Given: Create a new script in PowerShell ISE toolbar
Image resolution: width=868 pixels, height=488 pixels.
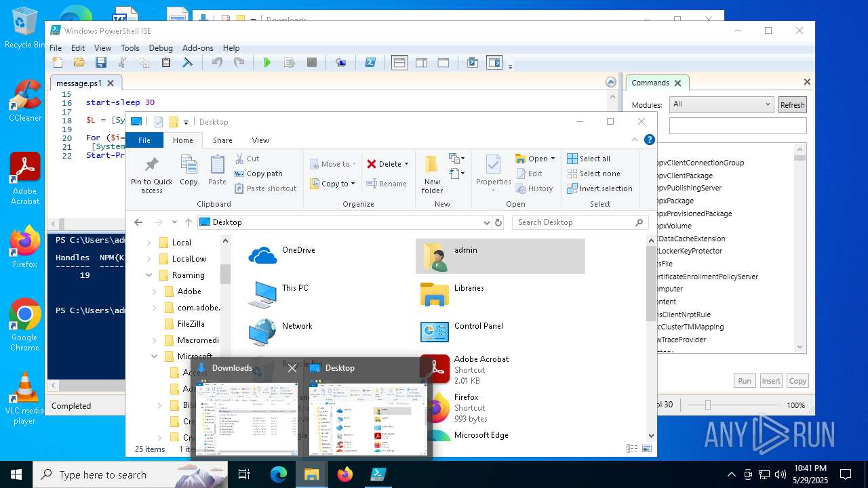Looking at the screenshot, I should pyautogui.click(x=58, y=62).
